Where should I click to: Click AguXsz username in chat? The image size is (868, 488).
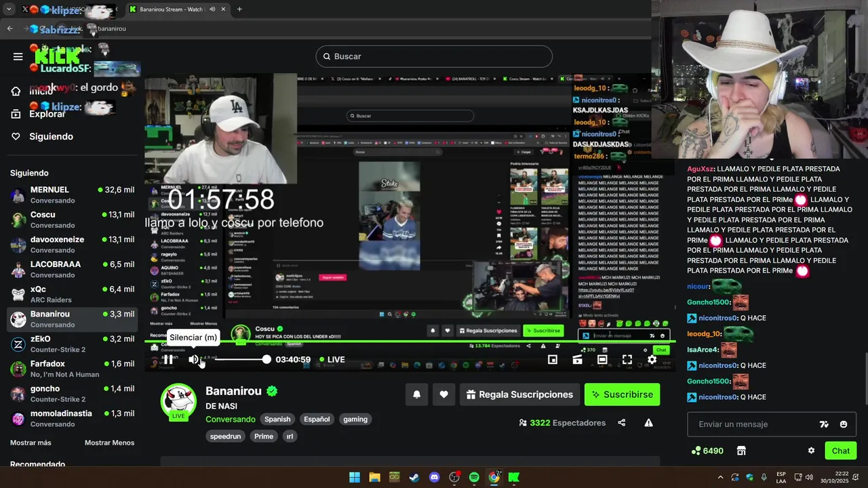[700, 169]
